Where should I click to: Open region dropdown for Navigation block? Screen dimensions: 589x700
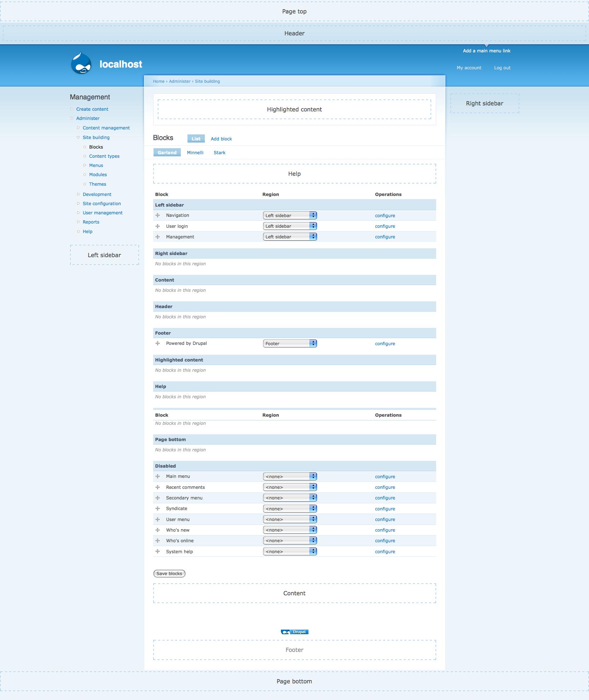290,215
